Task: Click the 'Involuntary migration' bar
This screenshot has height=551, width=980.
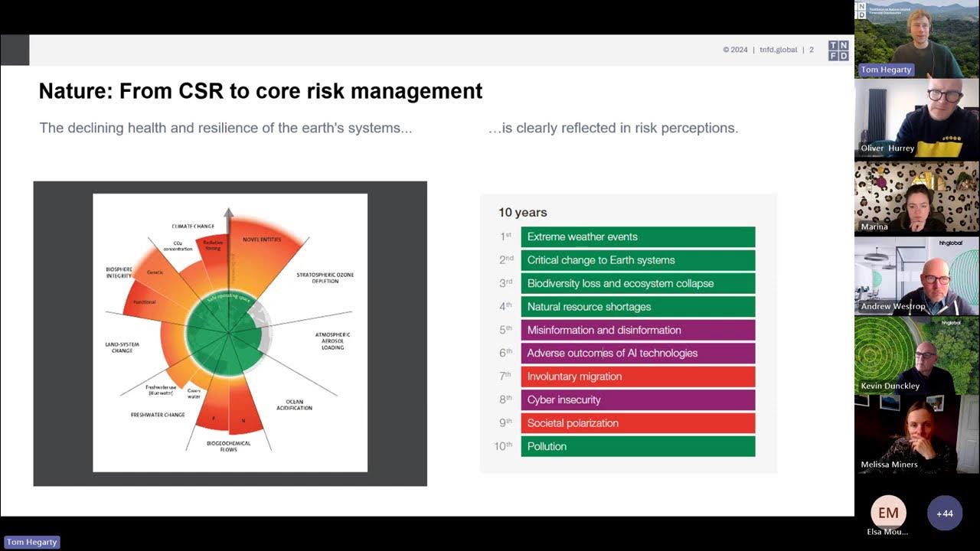Action: click(638, 377)
